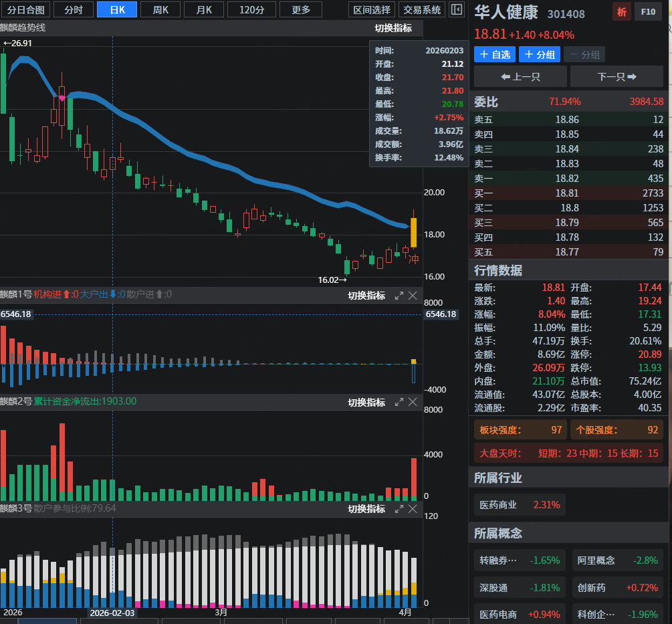Close the 麒麟2号 indicator panel

[x=413, y=402]
